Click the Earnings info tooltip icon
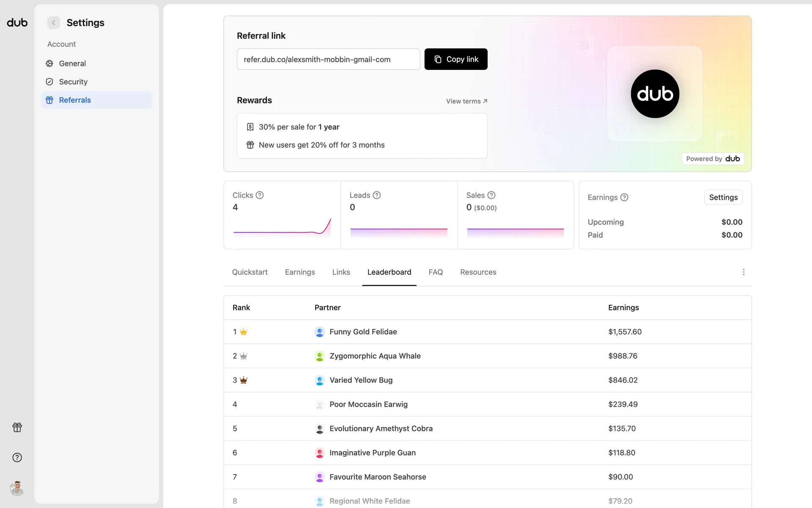 [624, 197]
